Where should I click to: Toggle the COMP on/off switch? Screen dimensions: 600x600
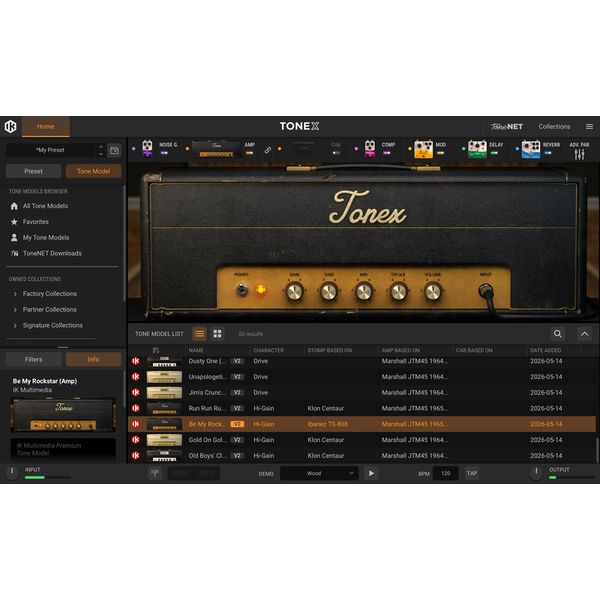[x=386, y=153]
